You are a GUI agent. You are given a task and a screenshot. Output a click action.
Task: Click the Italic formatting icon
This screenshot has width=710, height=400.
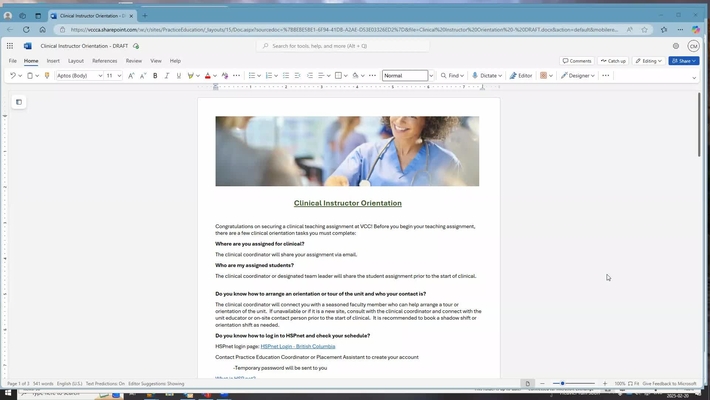(167, 76)
